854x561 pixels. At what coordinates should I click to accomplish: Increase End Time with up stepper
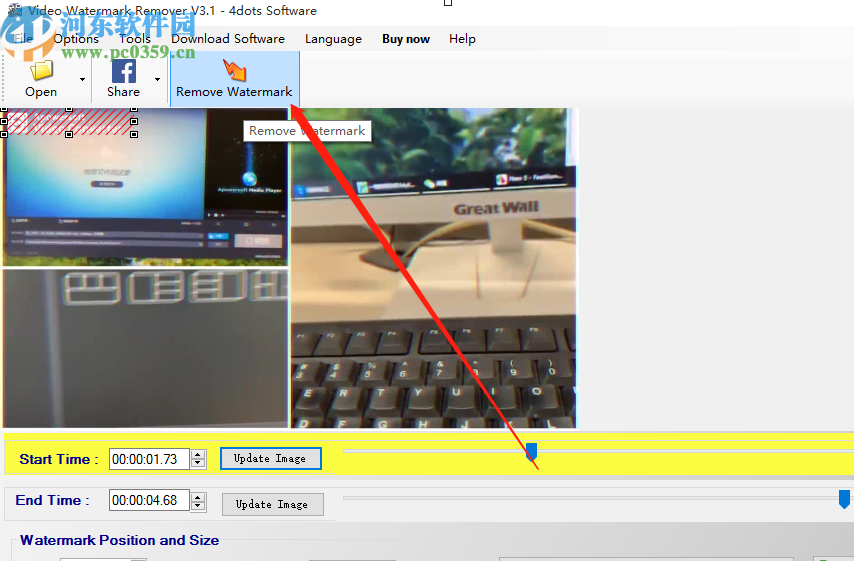(x=198, y=495)
